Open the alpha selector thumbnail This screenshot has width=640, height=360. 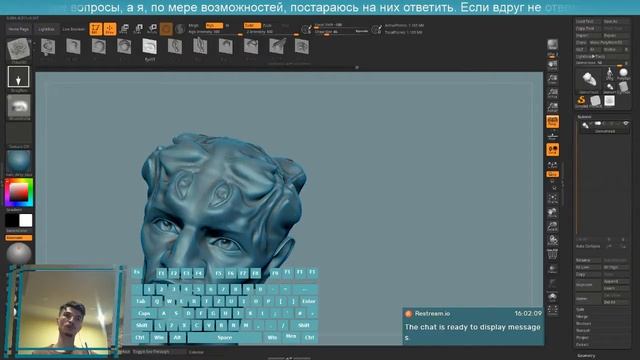tap(19, 106)
